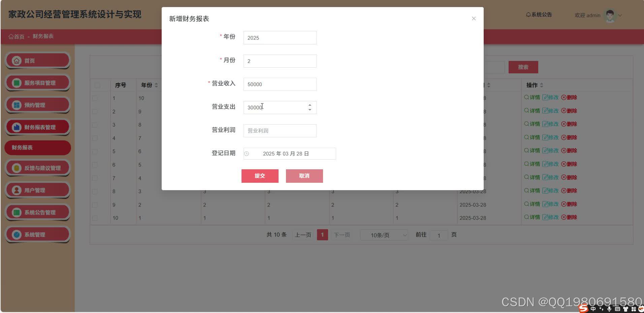
Task: Expand the admin account dropdown chevron
Action: coord(620,15)
